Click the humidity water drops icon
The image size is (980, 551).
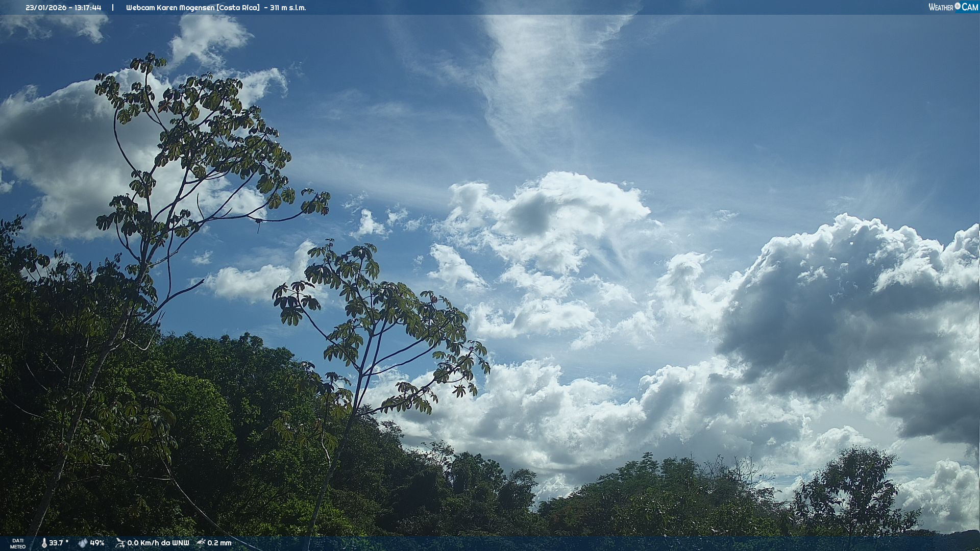point(83,543)
